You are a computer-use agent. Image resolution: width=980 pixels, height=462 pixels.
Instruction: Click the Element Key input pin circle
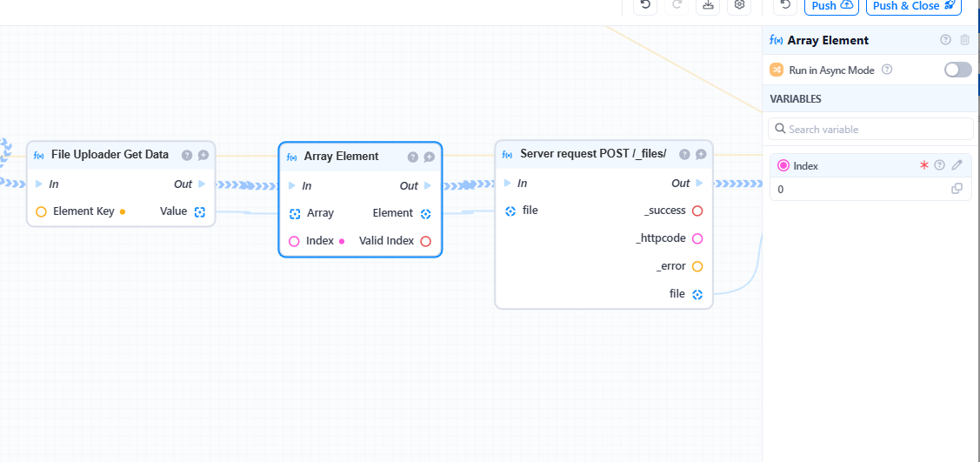41,211
